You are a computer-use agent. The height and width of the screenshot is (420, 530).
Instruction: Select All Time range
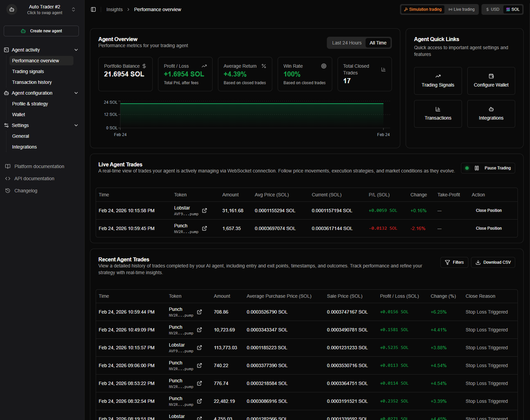pyautogui.click(x=378, y=43)
